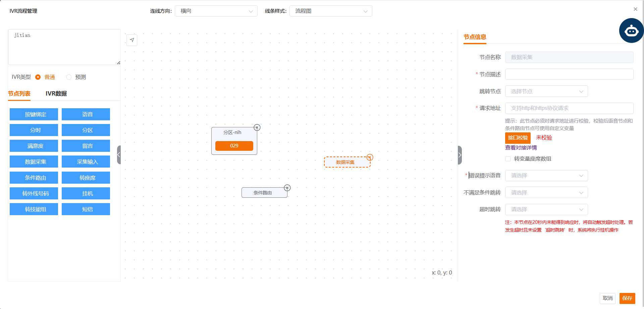644x309 pixels.
Task: Click the 请求地址 input field
Action: pos(569,108)
